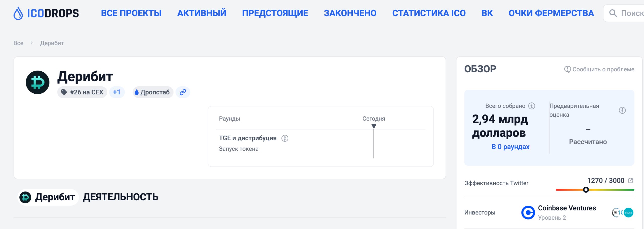644x229 pixels.
Task: Click the Дерибит breadcrumb
Action: [52, 43]
